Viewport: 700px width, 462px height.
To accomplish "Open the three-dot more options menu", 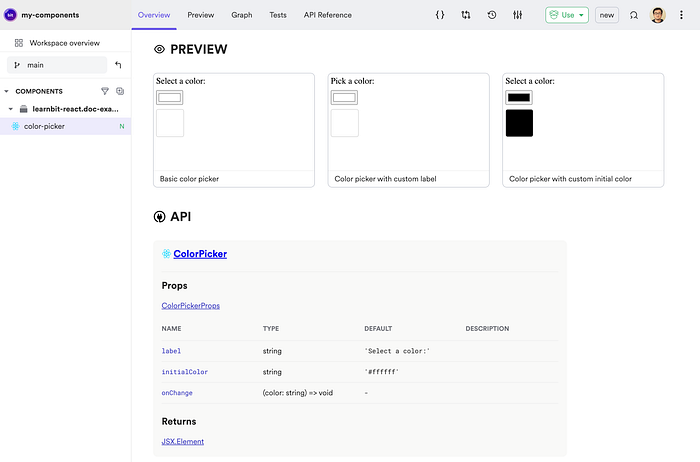I will coord(681,15).
